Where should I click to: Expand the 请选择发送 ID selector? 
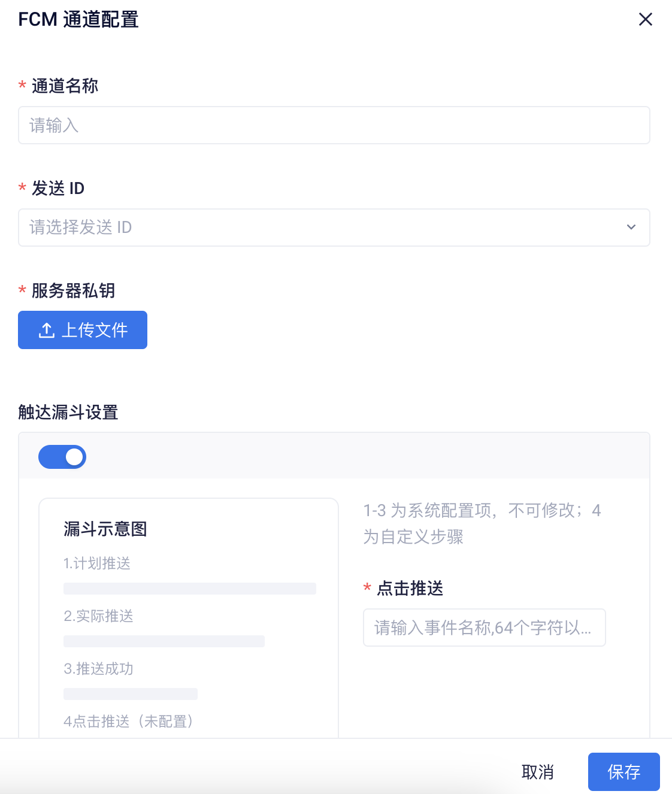click(x=334, y=228)
